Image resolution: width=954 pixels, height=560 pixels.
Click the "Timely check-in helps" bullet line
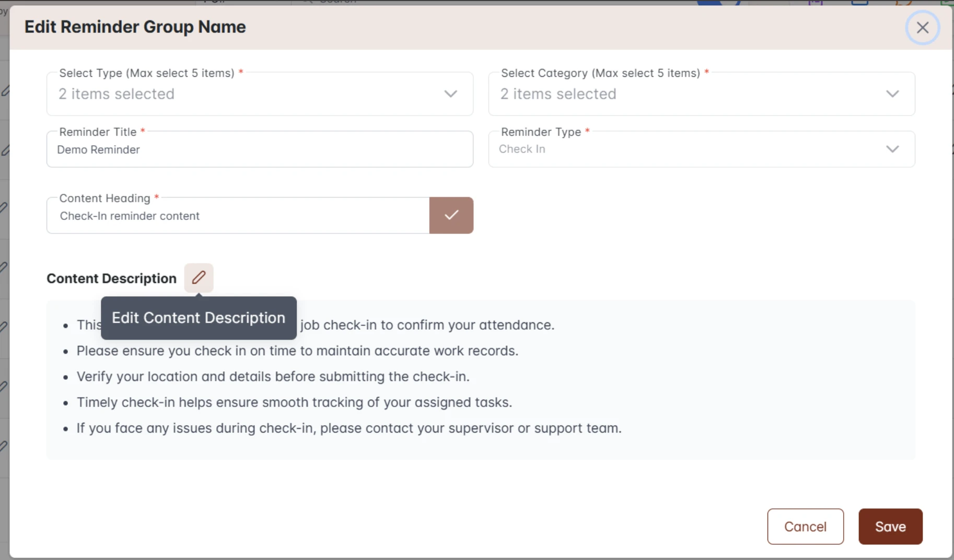click(294, 402)
